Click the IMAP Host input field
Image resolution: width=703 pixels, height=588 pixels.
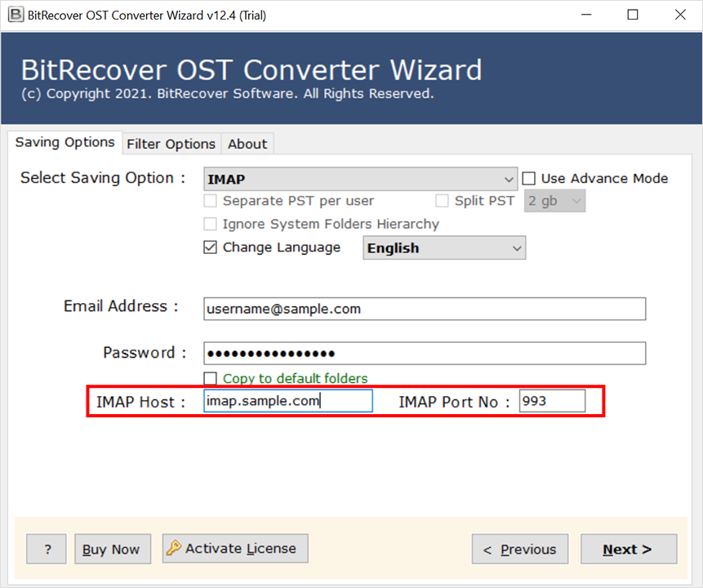click(x=288, y=400)
